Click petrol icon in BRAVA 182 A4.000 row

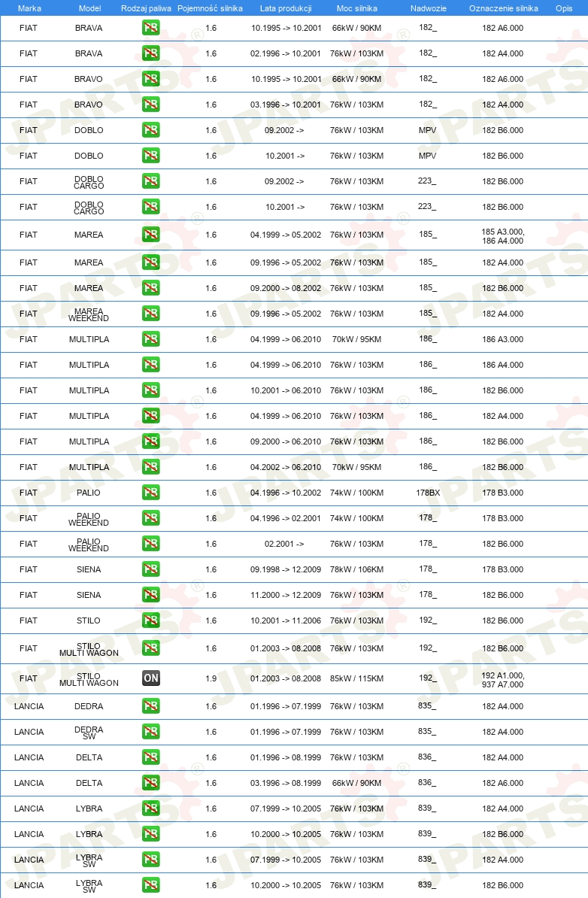coord(151,53)
